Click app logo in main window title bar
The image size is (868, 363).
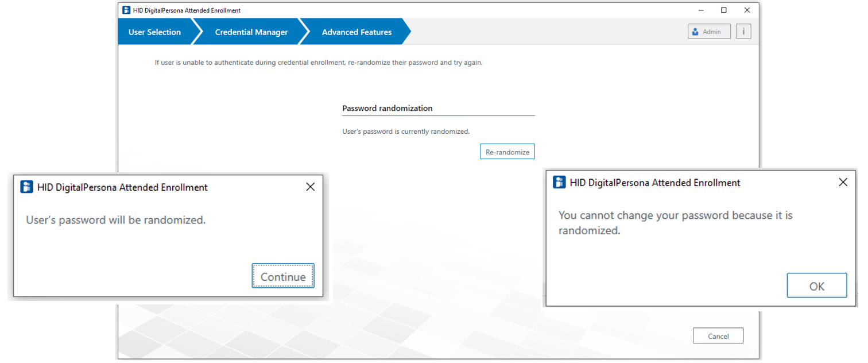coord(126,10)
